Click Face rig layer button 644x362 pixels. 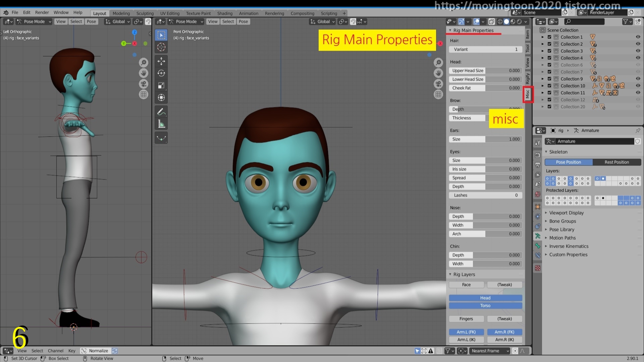[466, 285]
